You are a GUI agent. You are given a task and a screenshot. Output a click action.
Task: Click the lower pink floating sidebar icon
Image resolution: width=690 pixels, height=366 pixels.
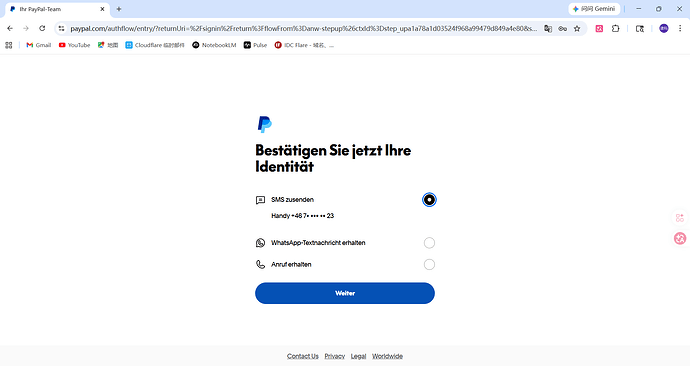(680, 238)
